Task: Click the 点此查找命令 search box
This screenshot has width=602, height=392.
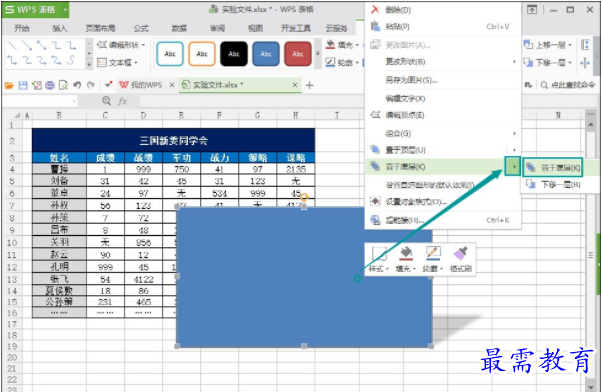Action: (x=568, y=85)
